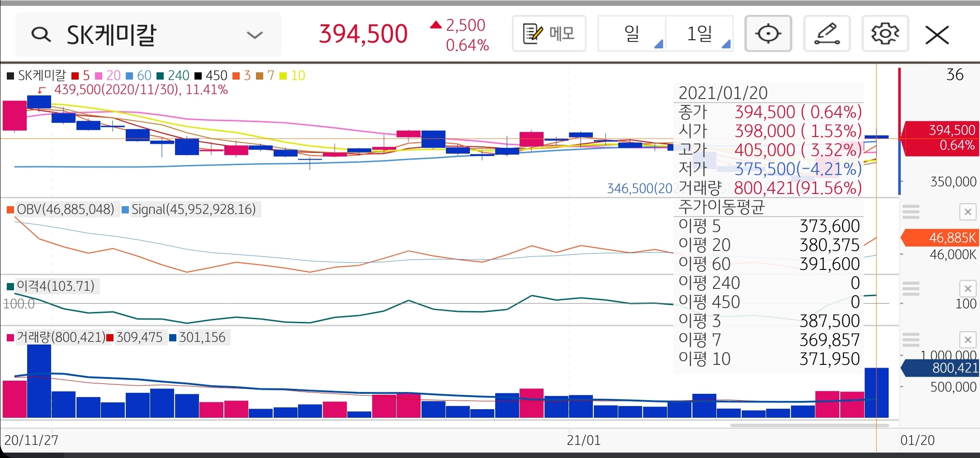Click the 종가 394,500 row
980x458 pixels.
pos(770,112)
